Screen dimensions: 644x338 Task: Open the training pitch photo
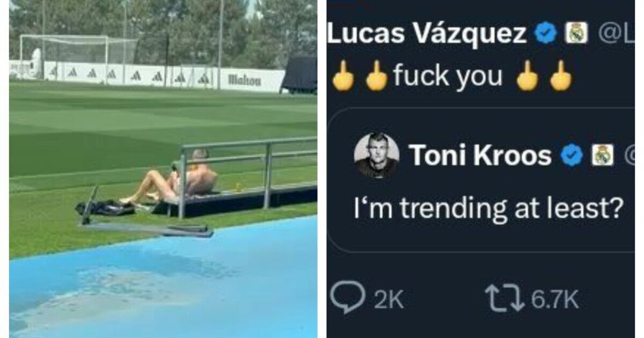[163, 169]
